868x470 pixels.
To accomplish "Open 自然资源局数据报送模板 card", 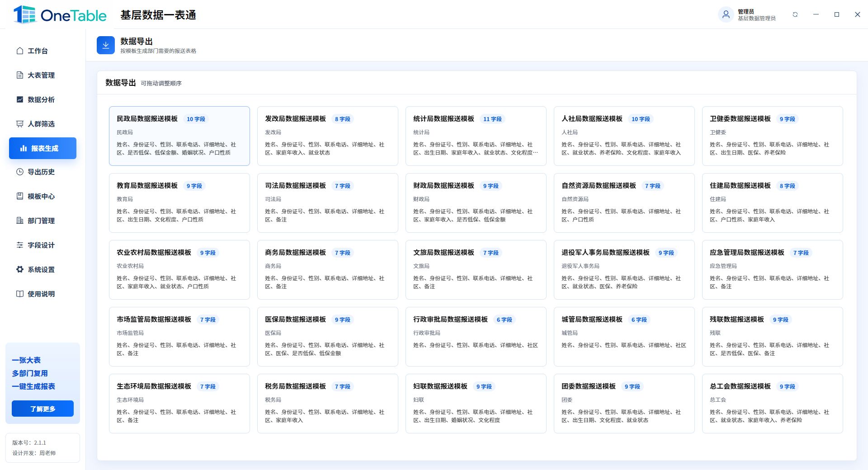I will 624,203.
